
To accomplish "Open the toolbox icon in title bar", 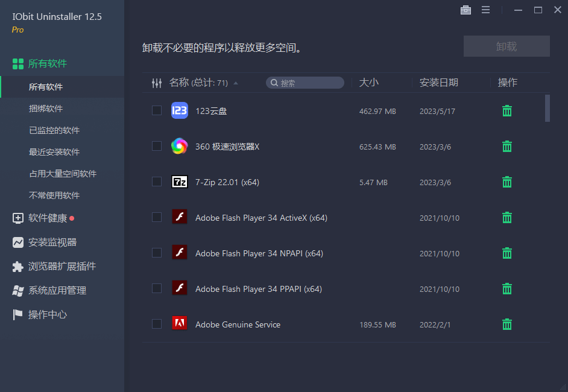I will pos(465,10).
